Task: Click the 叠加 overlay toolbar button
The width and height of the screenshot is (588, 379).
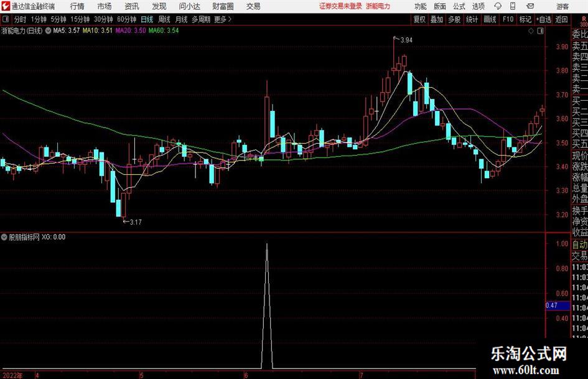Action: click(x=437, y=19)
